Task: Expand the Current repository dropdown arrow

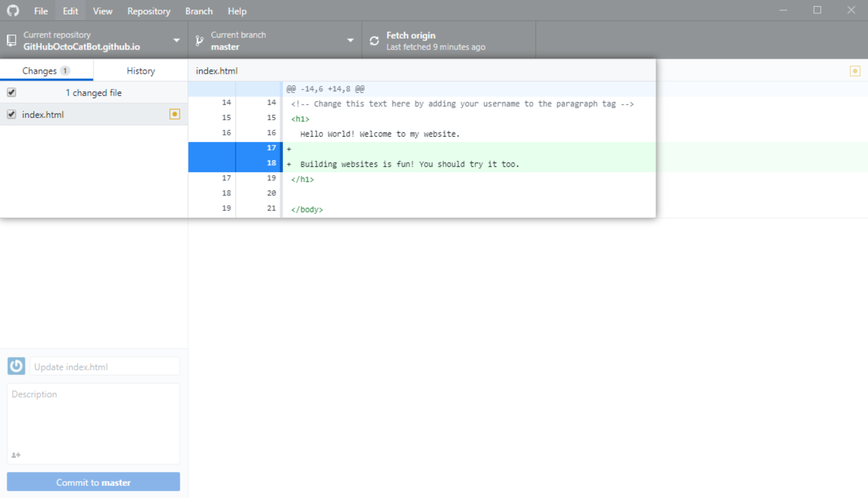Action: pos(177,40)
